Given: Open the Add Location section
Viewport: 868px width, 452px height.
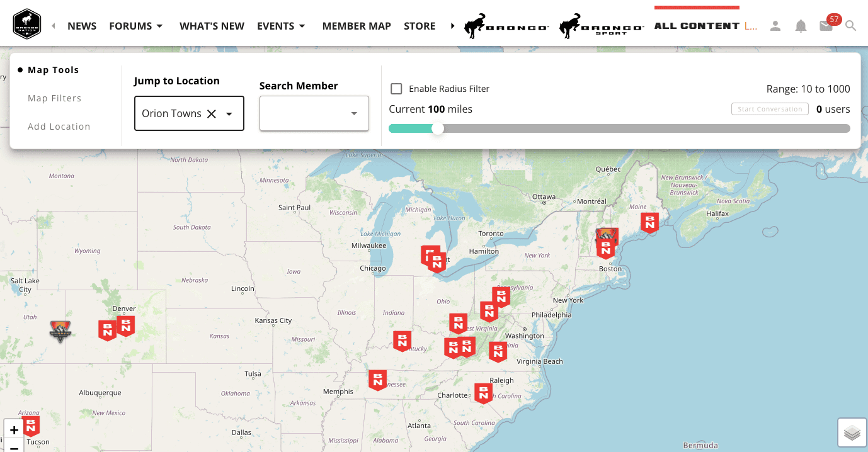Looking at the screenshot, I should click(59, 127).
